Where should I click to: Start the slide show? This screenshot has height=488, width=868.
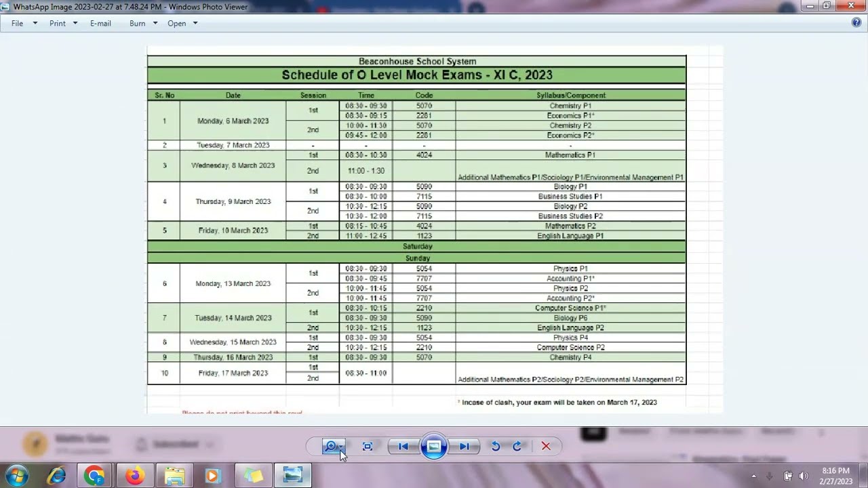click(x=434, y=446)
